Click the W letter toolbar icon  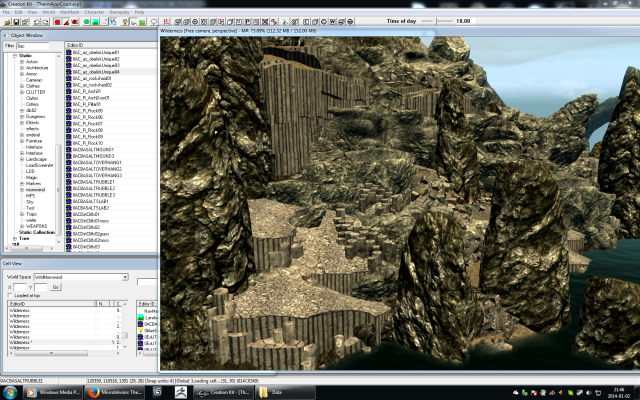(333, 21)
